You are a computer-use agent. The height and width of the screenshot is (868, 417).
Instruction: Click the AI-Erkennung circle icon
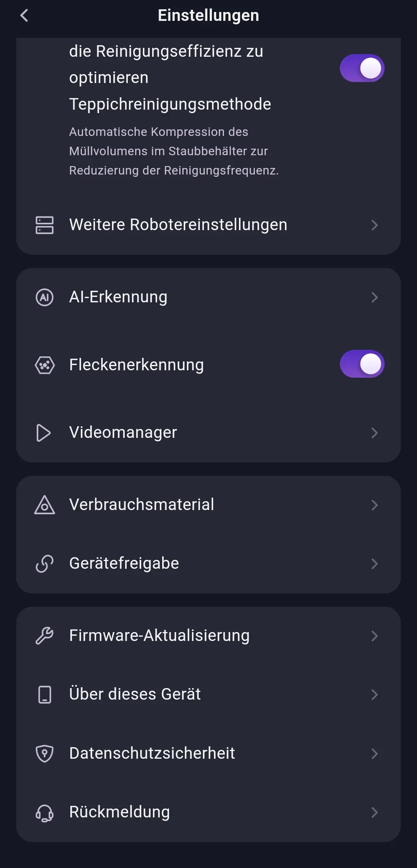coord(44,297)
